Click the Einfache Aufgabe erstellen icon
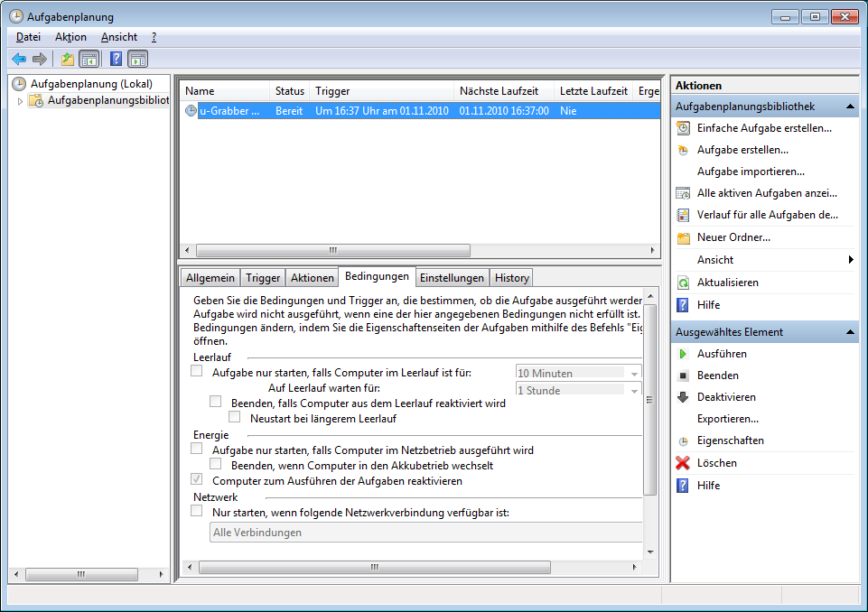The image size is (868, 612). (683, 128)
